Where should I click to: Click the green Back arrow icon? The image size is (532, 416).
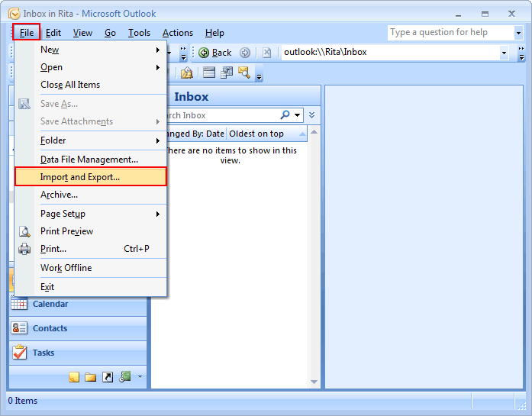204,53
